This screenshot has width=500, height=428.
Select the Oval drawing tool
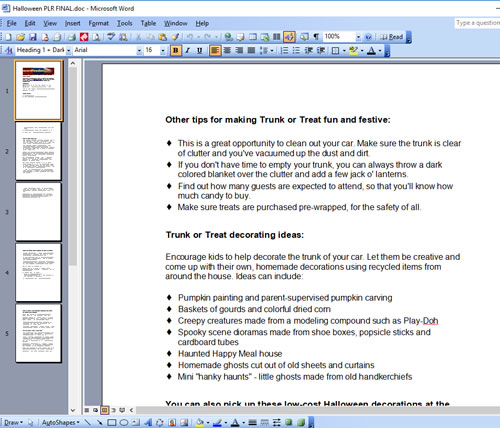click(x=124, y=423)
